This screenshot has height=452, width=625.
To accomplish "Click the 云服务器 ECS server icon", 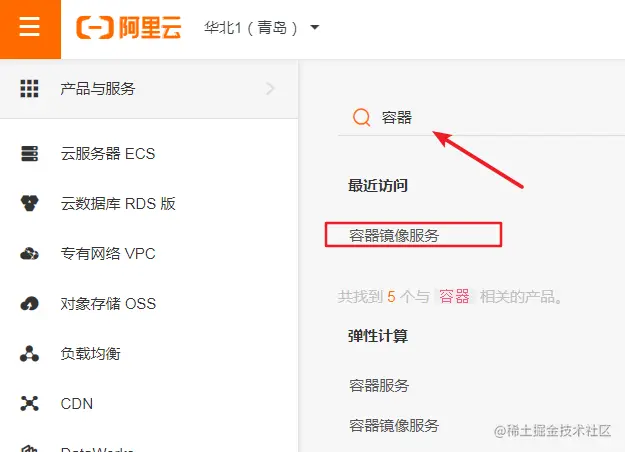I will coord(29,153).
